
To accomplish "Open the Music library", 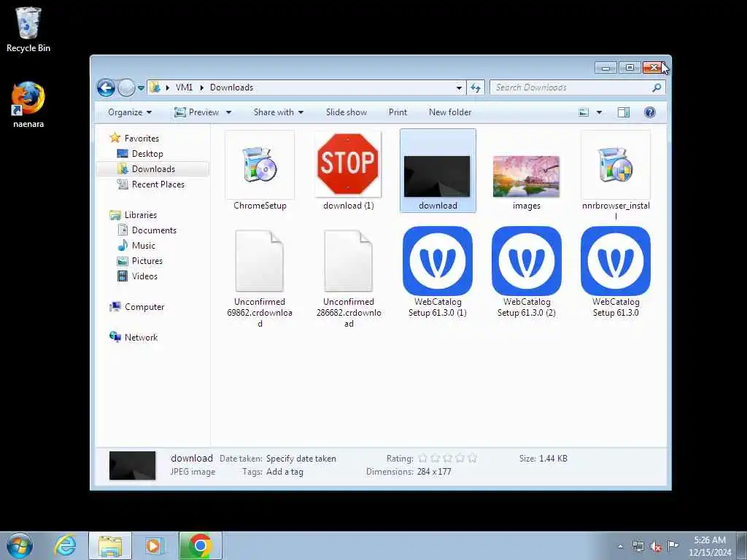I will click(x=144, y=246).
